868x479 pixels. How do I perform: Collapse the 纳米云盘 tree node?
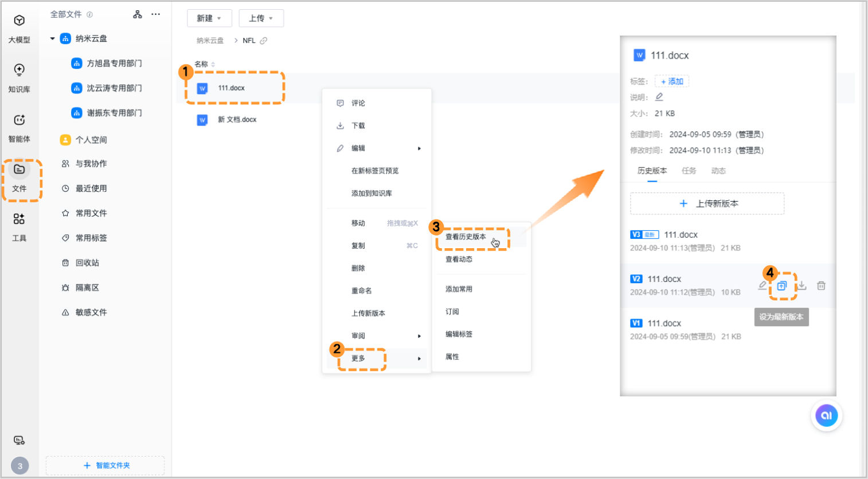point(51,38)
